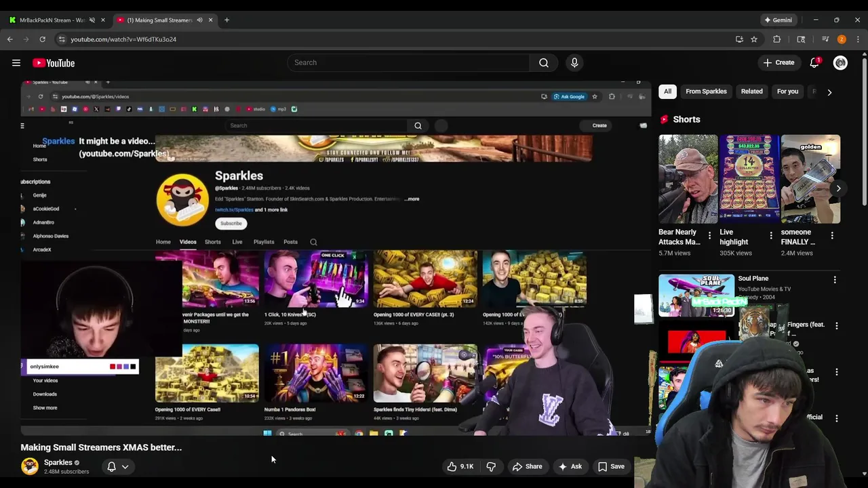The width and height of the screenshot is (868, 488).
Task: Open options for Live highlight short
Action: [771, 236]
